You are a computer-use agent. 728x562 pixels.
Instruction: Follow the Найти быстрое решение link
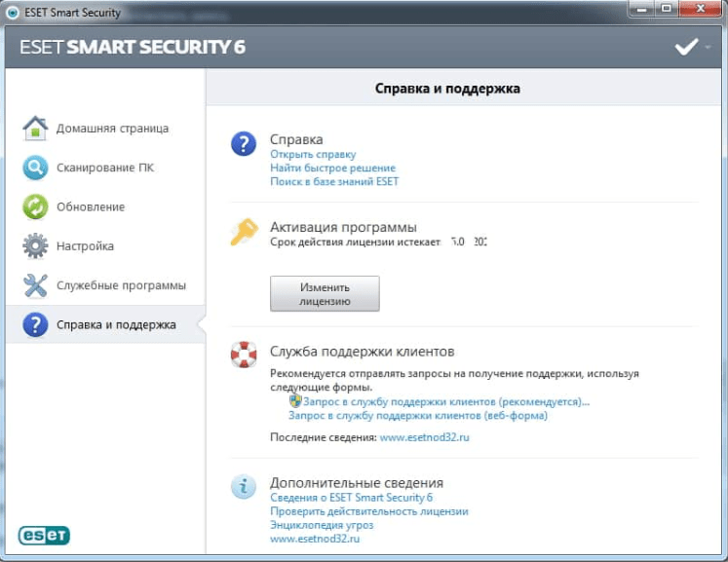(x=332, y=168)
